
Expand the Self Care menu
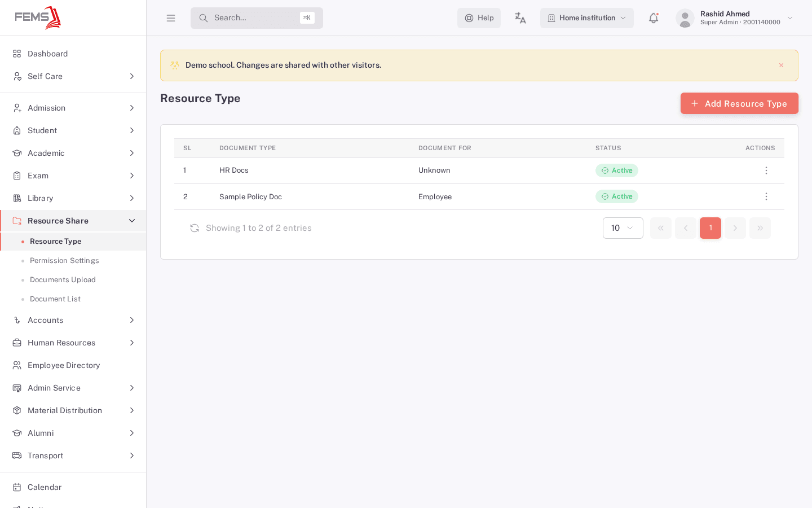tap(73, 76)
